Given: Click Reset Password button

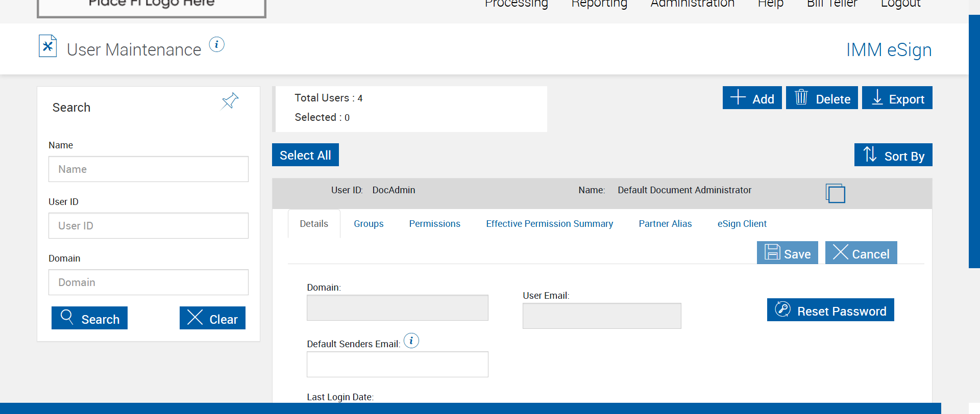Looking at the screenshot, I should tap(830, 310).
